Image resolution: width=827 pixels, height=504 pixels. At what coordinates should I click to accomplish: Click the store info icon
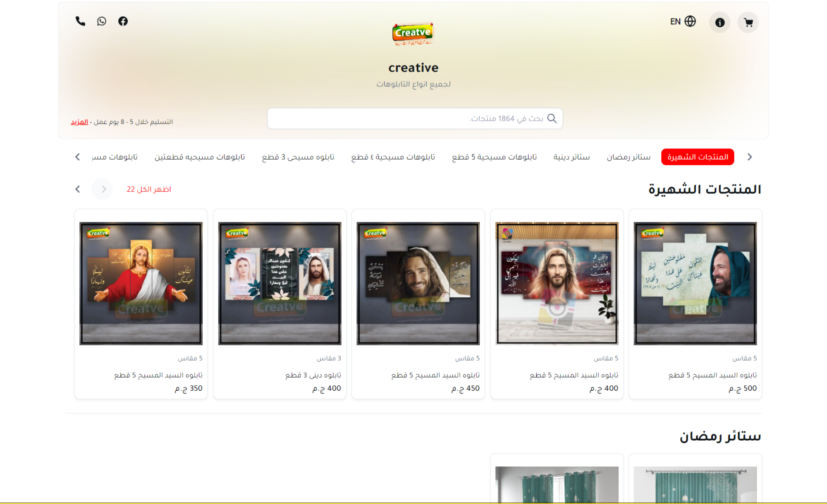[x=719, y=22]
